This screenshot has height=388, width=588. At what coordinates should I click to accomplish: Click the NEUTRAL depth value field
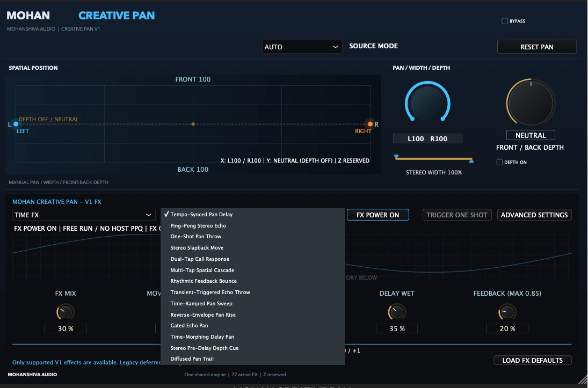tap(531, 135)
